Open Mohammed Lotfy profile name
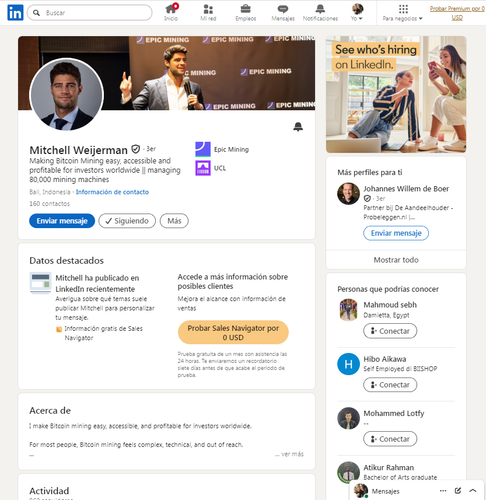This screenshot has height=500, width=486. pyautogui.click(x=394, y=413)
